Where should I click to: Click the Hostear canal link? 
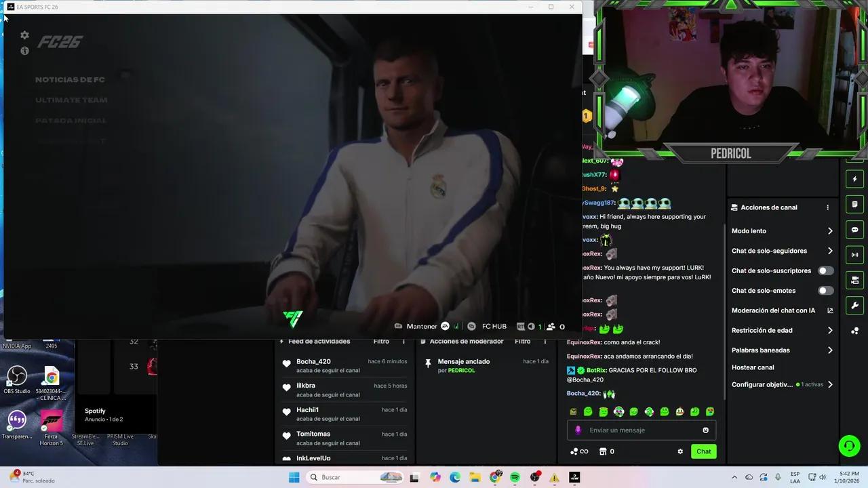pyautogui.click(x=753, y=367)
